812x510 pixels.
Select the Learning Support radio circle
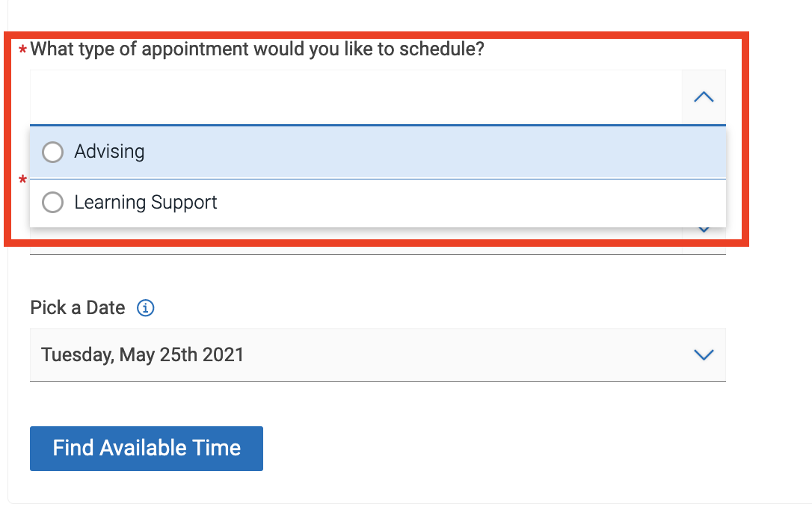point(53,202)
